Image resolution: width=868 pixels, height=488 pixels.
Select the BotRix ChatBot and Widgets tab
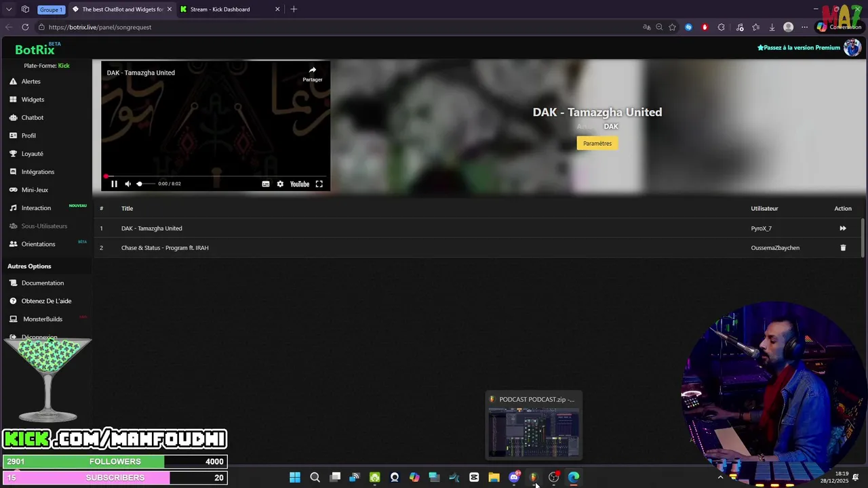(122, 9)
